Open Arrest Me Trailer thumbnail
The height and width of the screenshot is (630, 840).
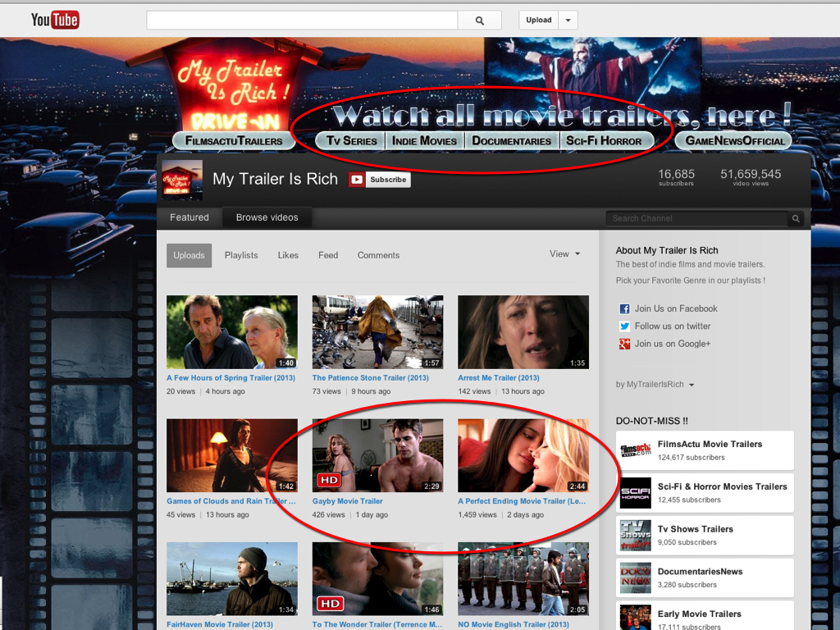[523, 332]
